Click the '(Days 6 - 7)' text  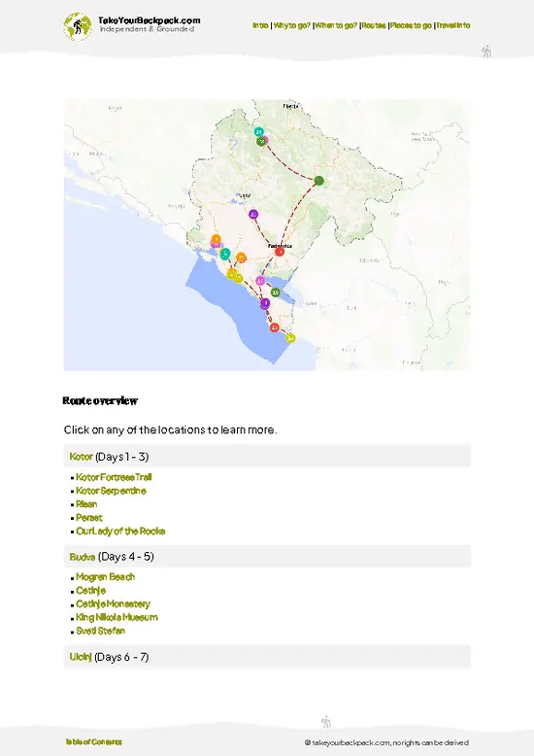point(121,657)
